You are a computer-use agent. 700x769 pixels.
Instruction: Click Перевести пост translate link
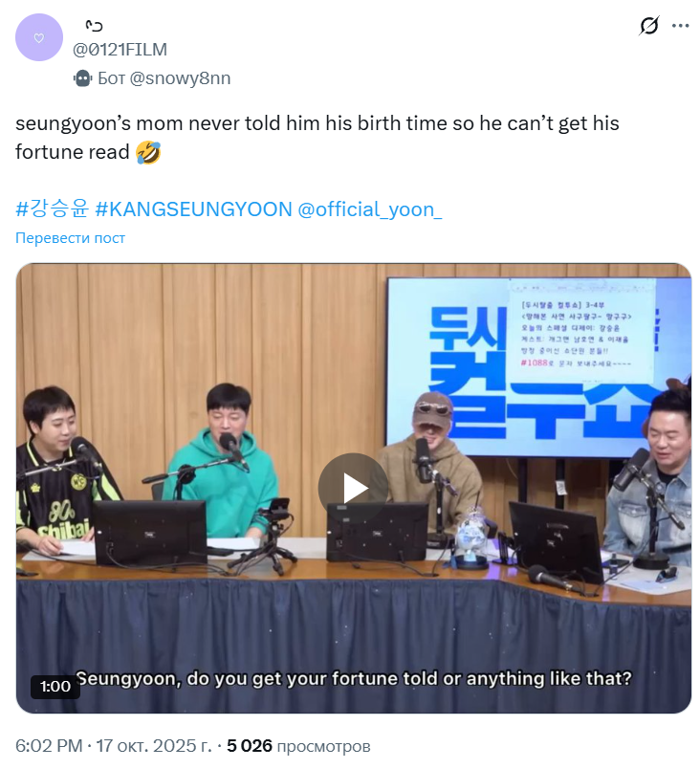(70, 238)
